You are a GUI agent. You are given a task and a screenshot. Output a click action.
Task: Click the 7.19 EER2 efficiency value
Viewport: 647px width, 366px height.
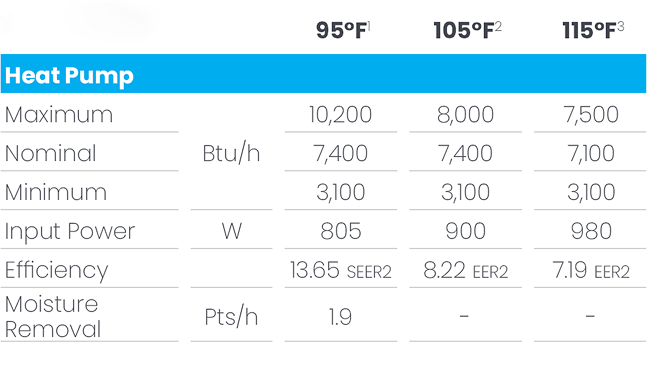pos(591,270)
